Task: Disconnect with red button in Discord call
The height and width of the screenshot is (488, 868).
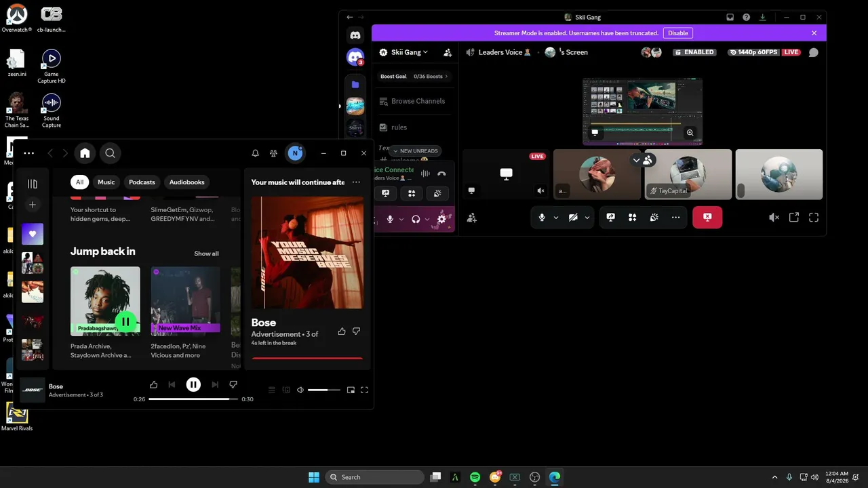Action: [x=707, y=218]
